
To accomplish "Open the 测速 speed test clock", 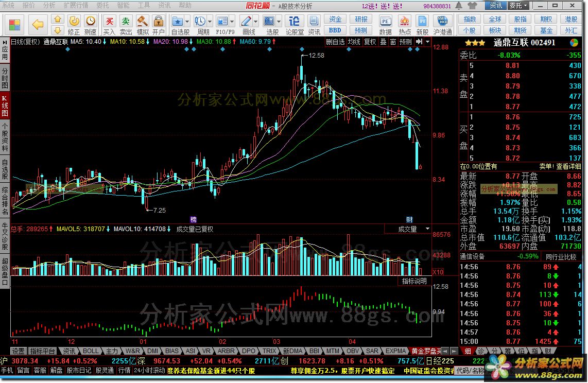I will [x=90, y=21].
